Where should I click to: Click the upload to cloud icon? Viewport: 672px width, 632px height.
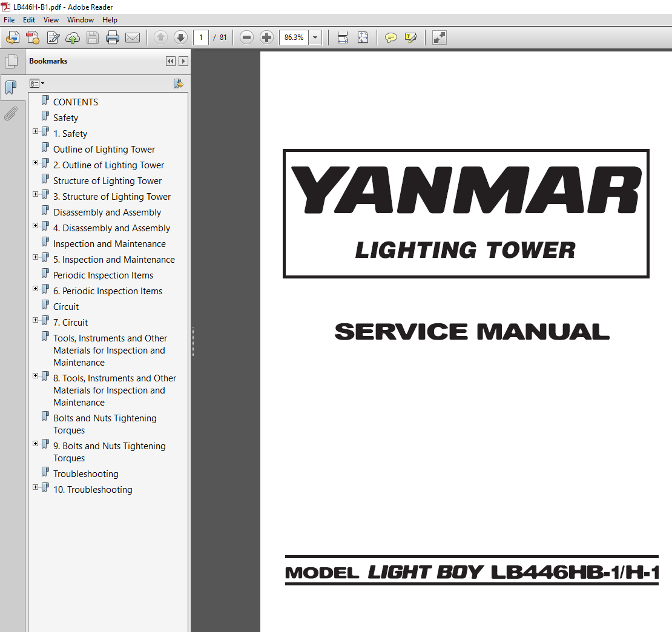[73, 38]
